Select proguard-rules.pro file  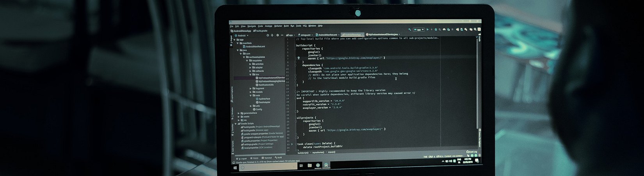[x=263, y=137]
